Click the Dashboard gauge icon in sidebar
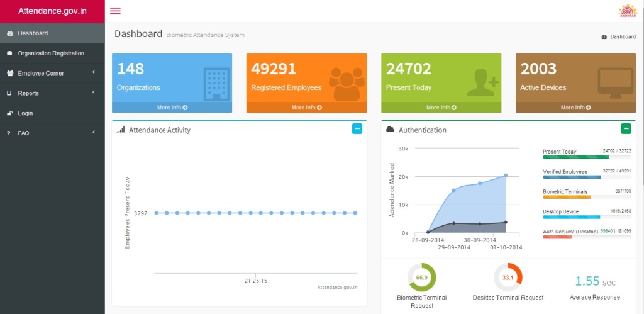 [10, 33]
